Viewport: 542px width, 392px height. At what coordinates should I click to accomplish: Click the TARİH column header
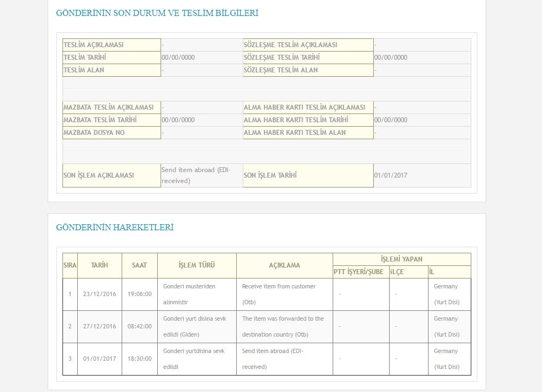99,265
